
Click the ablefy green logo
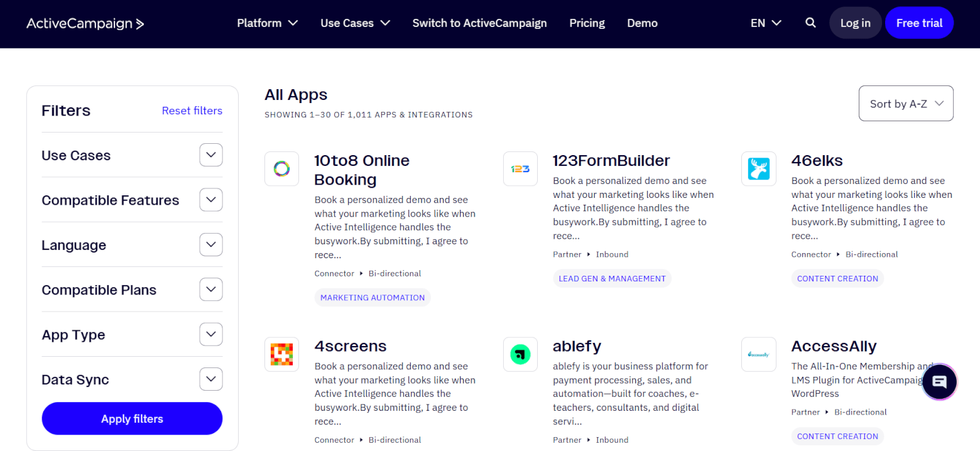tap(520, 354)
